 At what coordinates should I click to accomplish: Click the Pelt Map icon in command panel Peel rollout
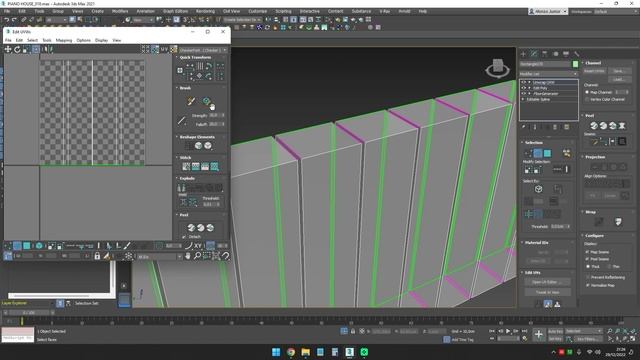[622, 126]
